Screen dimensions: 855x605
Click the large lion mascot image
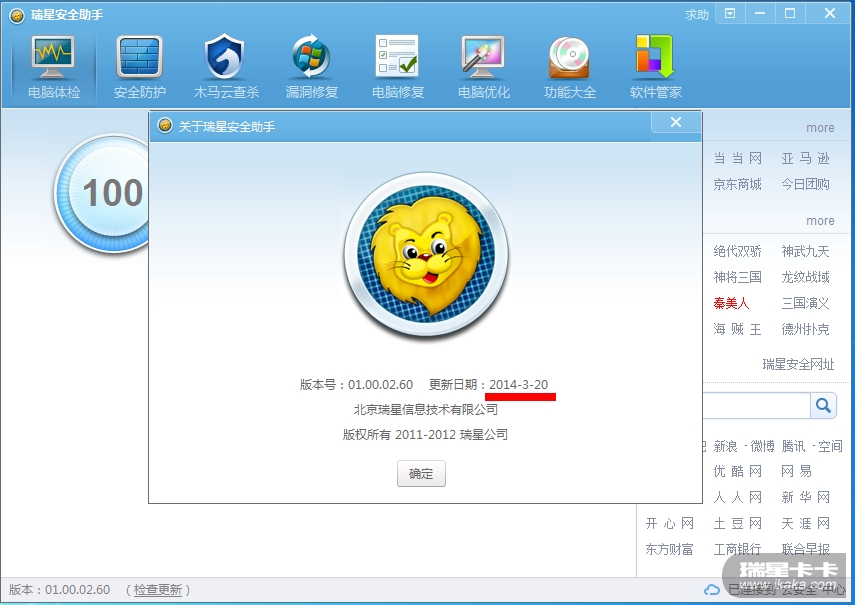tap(426, 255)
